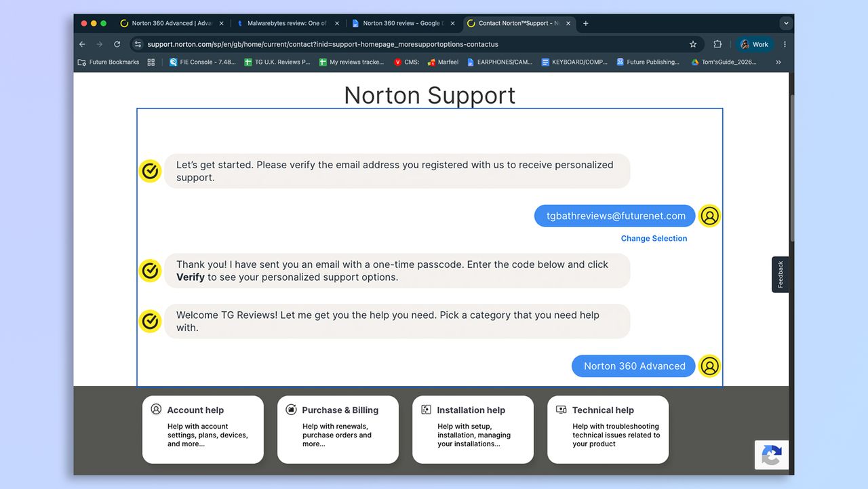Click the Installation help icon

pos(426,410)
